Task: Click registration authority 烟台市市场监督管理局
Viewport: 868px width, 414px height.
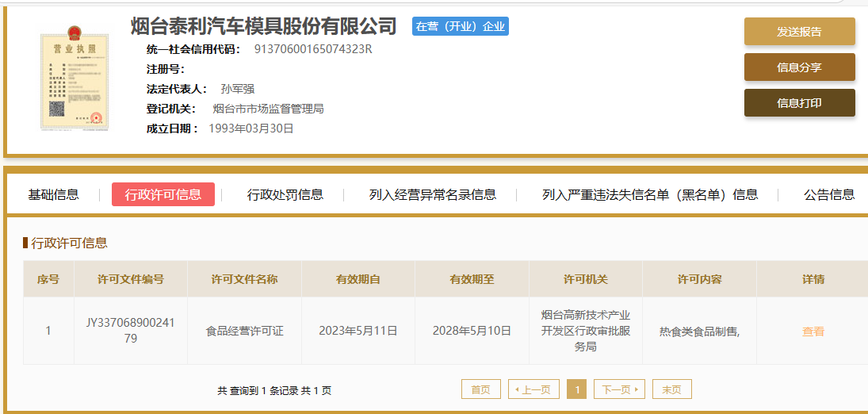Action: click(269, 109)
